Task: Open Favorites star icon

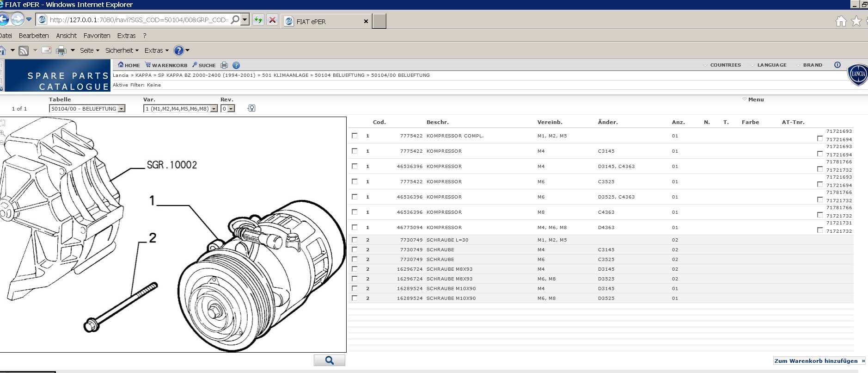Action: point(856,21)
